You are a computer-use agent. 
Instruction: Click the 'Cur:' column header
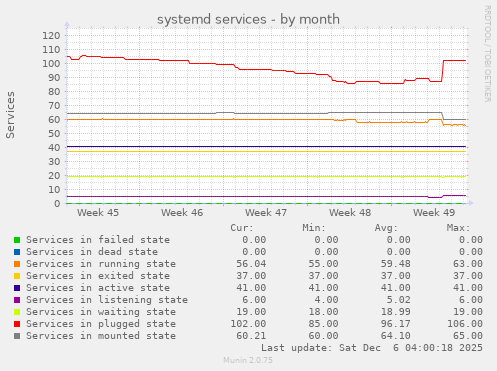[x=242, y=228]
